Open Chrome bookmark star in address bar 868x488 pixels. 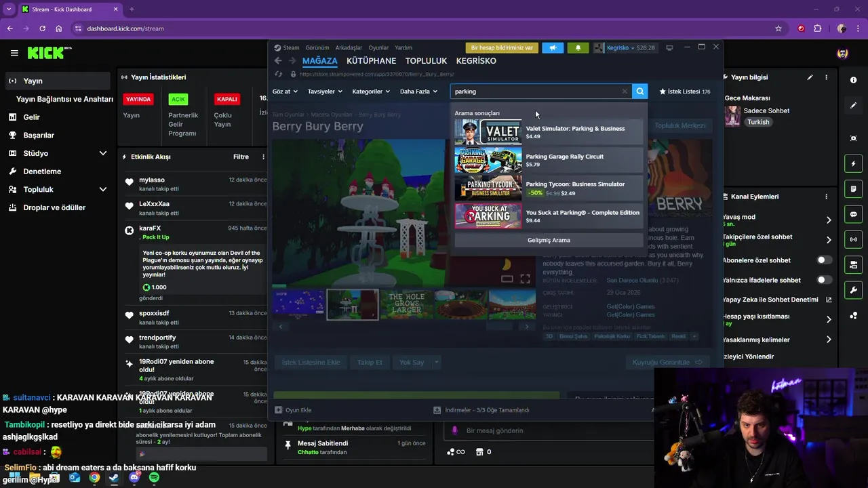click(778, 28)
